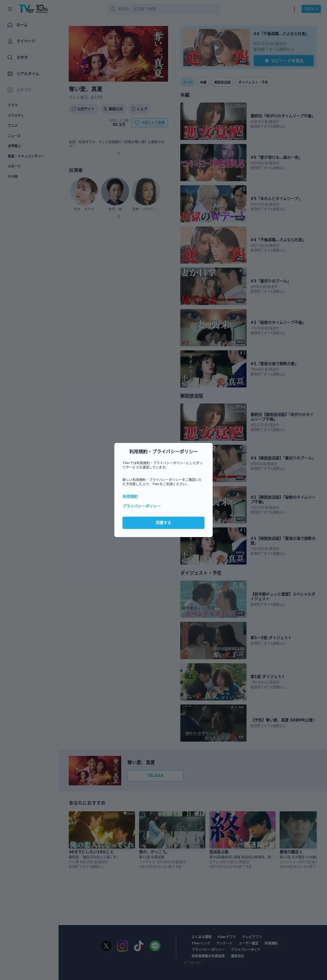Open 最終回【解説放送版】 episode title
Viewport: 327px width, 980px height.
coord(282,416)
